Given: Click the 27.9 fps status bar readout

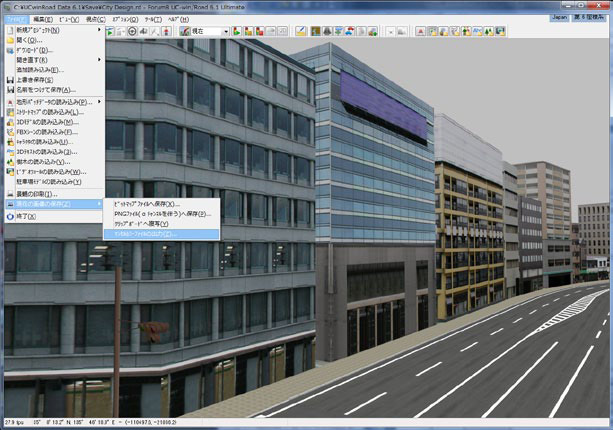Looking at the screenshot, I should point(14,423).
